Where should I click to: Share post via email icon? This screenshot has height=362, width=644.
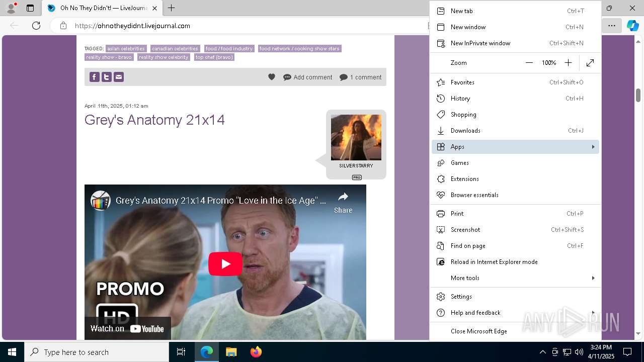click(118, 77)
